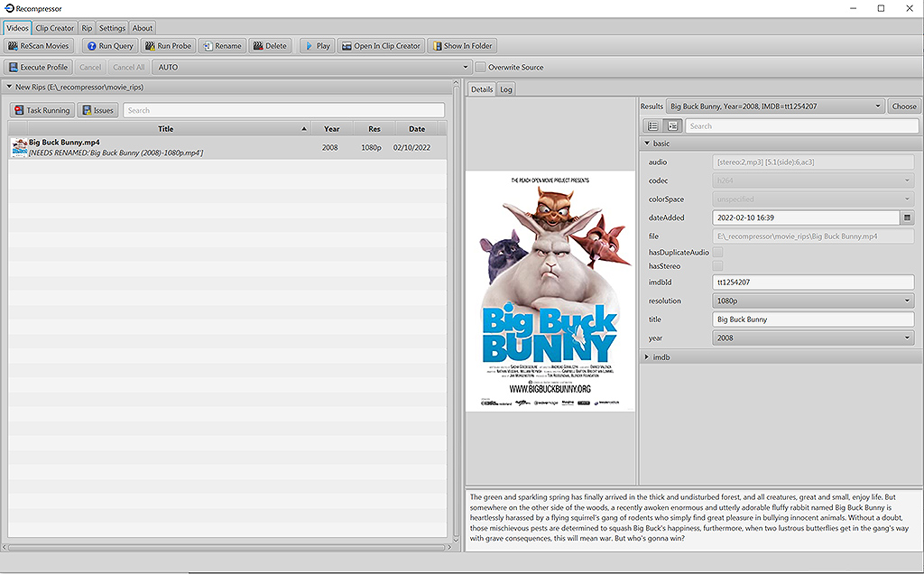Viewport: 924px width, 574px height.
Task: Select the Details tab
Action: pos(482,89)
